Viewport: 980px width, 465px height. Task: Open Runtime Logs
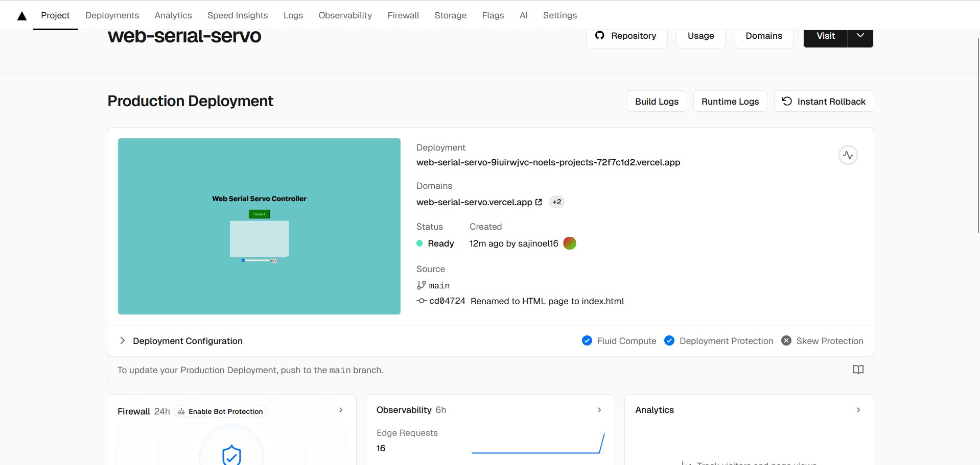[x=730, y=101]
